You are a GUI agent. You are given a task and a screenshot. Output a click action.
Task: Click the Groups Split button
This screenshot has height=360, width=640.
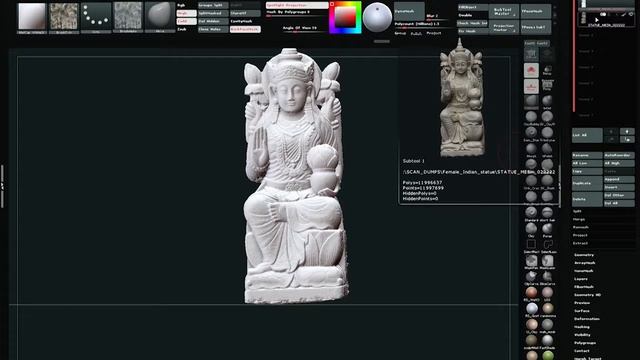tap(213, 5)
